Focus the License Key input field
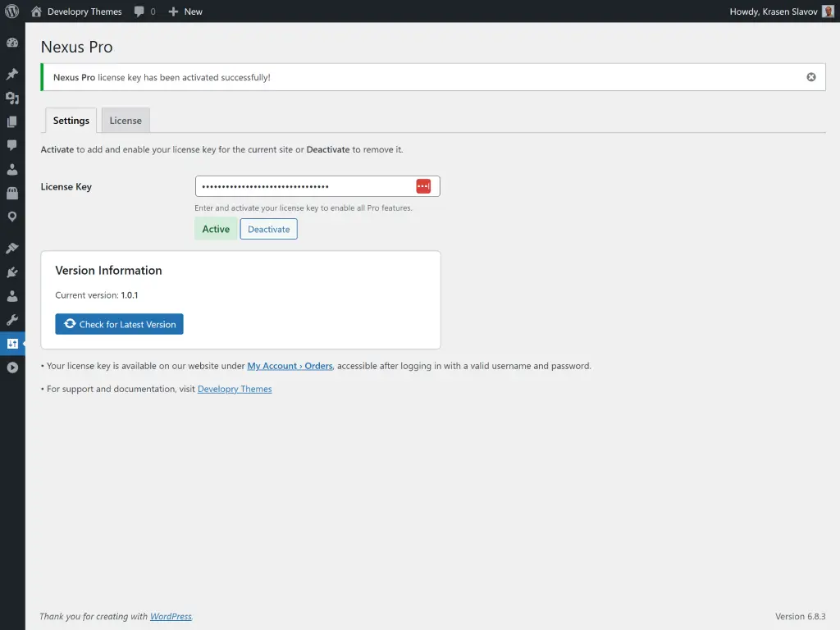The width and height of the screenshot is (840, 630). (317, 186)
